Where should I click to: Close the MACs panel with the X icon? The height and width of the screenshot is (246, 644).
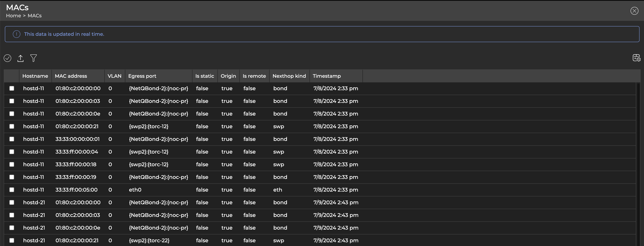(634, 11)
